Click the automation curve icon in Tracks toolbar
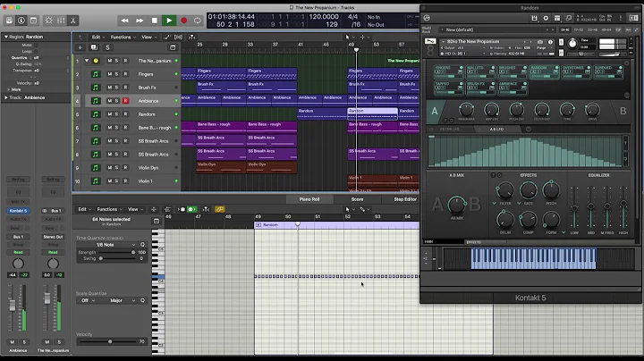 point(166,37)
